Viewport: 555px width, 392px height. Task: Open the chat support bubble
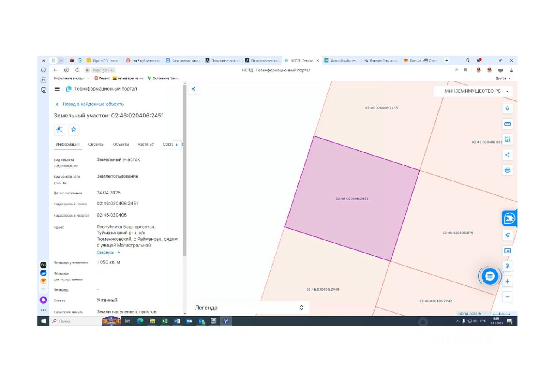click(x=490, y=276)
